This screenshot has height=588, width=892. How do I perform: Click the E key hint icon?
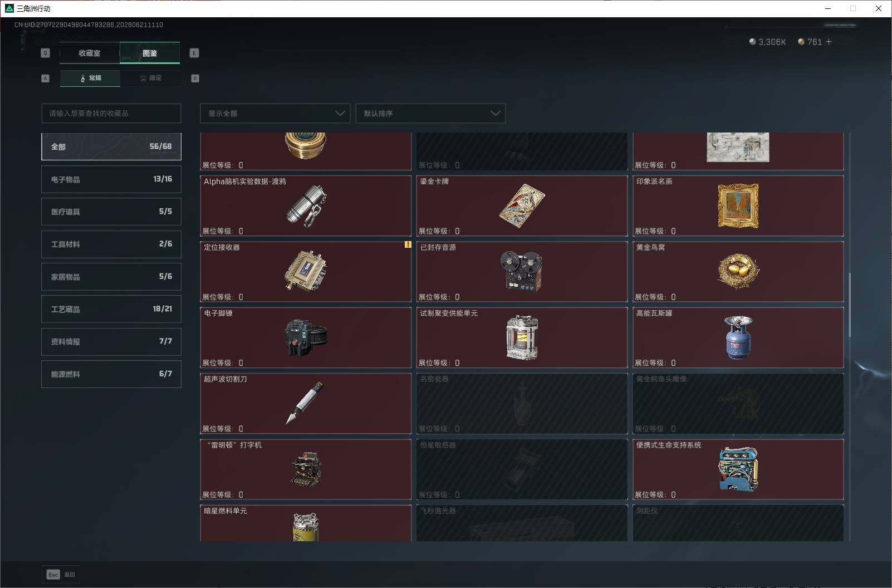tap(194, 53)
